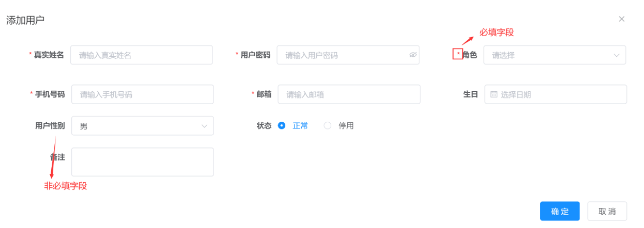This screenshot has width=644, height=228.
Task: Select the 正常 status radio button
Action: 282,125
